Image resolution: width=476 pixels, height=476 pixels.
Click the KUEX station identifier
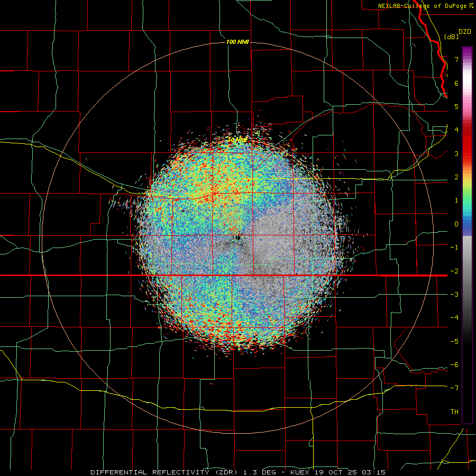[x=300, y=472]
